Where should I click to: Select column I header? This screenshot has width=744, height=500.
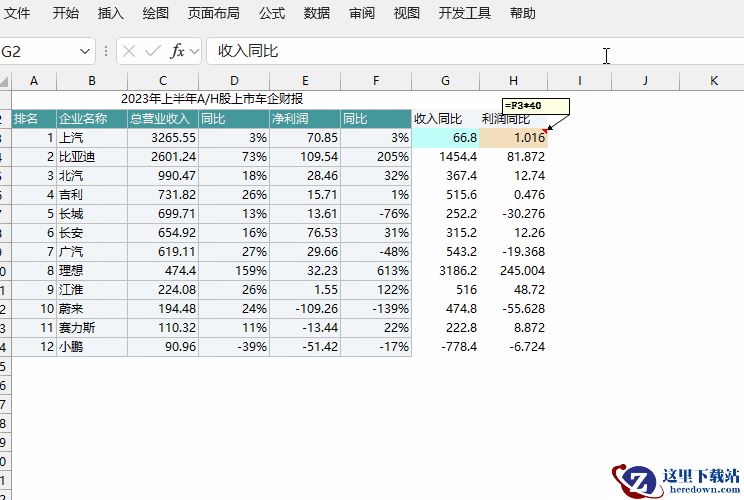pyautogui.click(x=579, y=81)
